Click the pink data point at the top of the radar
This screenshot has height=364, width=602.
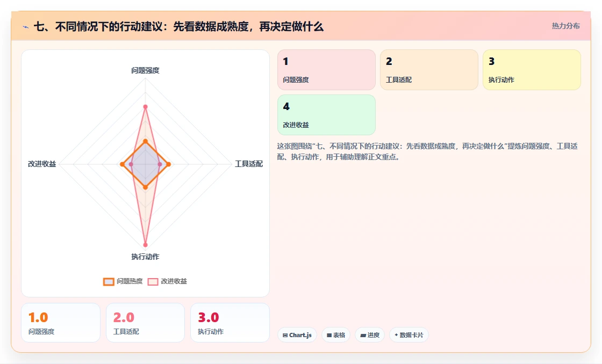(x=145, y=107)
